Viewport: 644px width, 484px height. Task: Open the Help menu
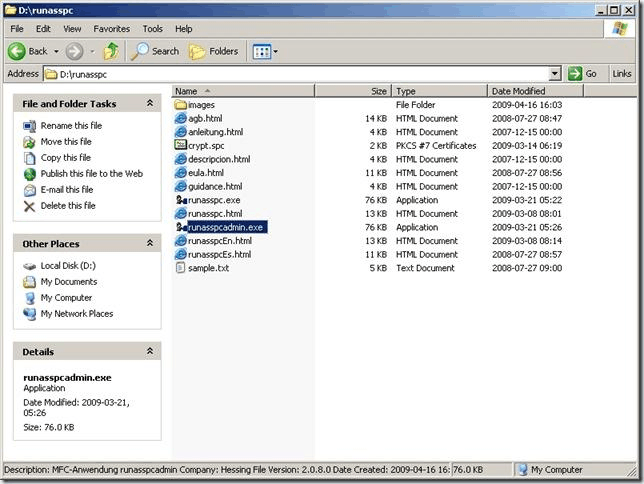[184, 29]
